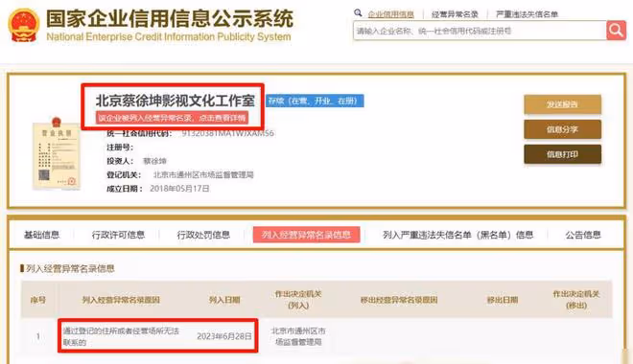The image size is (633, 364).
Task: Click the 统一社会信用代码 value
Action: [227, 133]
